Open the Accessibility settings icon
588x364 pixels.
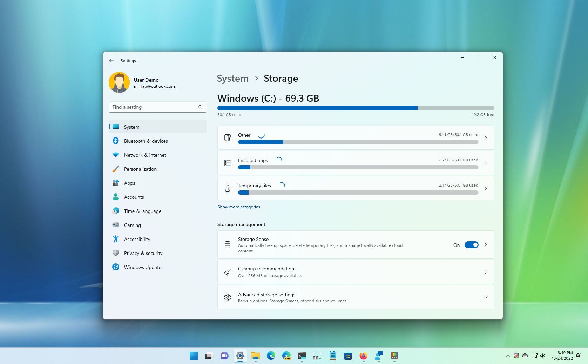click(x=116, y=239)
